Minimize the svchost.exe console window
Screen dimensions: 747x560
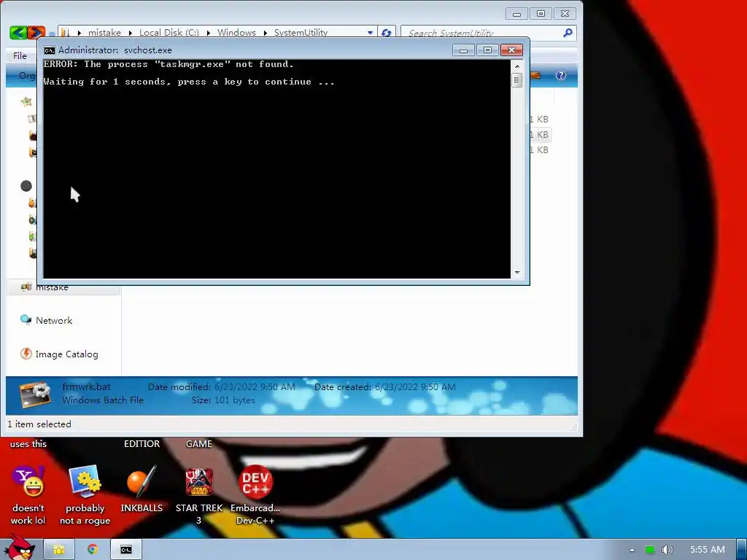coord(463,50)
